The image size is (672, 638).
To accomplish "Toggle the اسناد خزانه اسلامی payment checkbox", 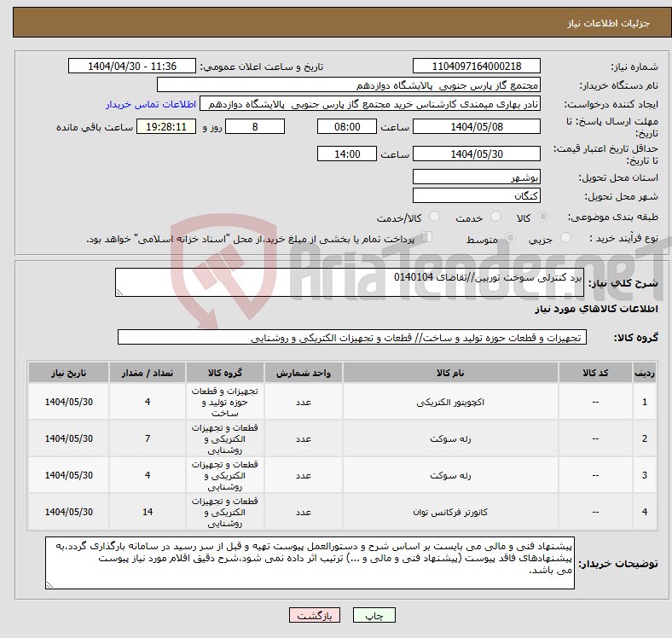I will [x=427, y=237].
